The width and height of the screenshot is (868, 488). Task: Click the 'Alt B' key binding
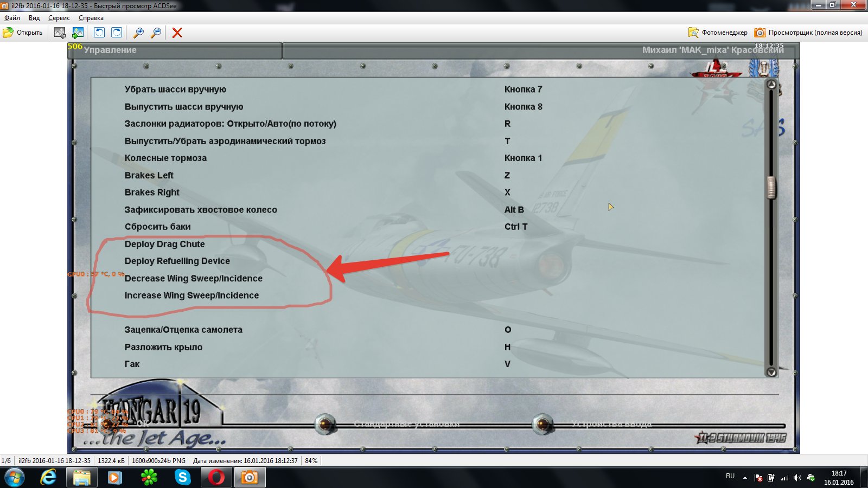(x=514, y=210)
